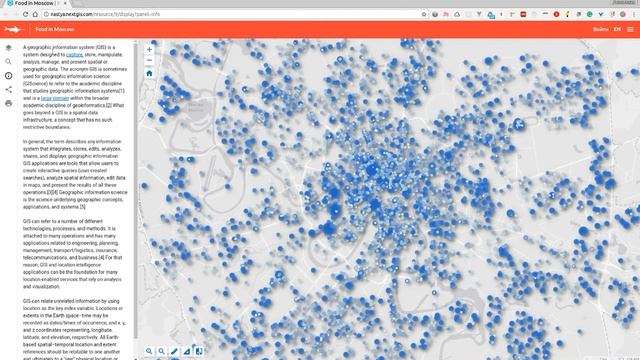Click the green circle extension icon
Image resolution: width=640 pixels, height=360 pixels.
[x=589, y=14]
